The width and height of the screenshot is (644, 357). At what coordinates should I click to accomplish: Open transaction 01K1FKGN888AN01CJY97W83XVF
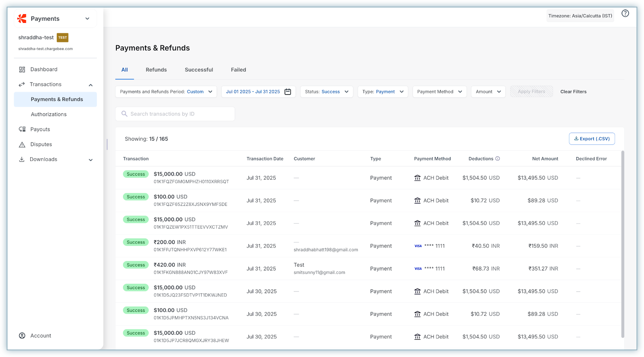[x=190, y=272]
